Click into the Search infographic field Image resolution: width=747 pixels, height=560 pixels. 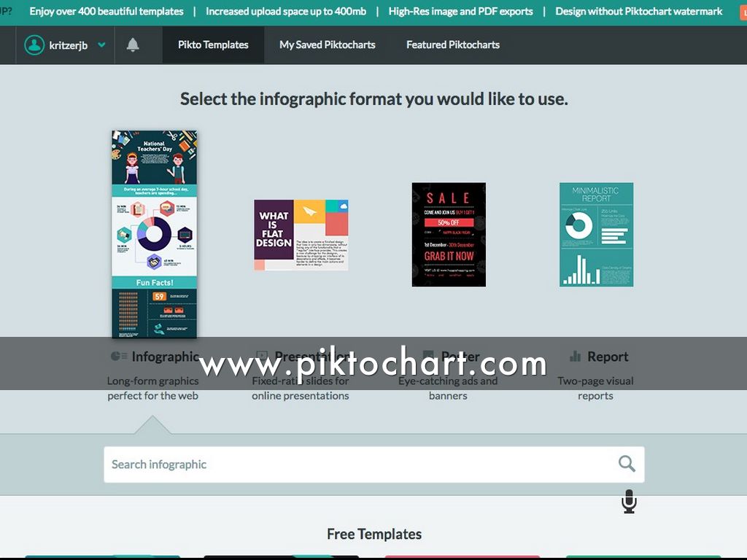pos(357,464)
